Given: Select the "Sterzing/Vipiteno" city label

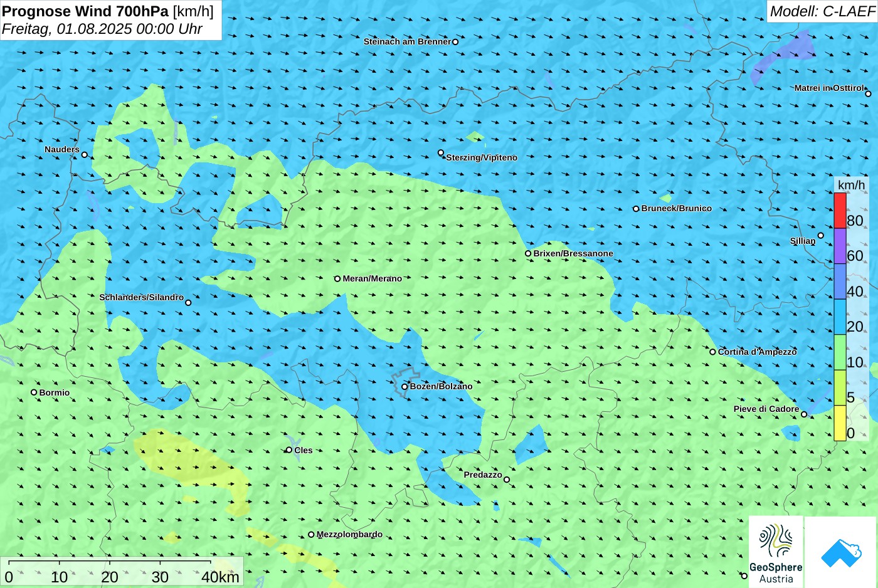Looking at the screenshot, I should point(482,158).
